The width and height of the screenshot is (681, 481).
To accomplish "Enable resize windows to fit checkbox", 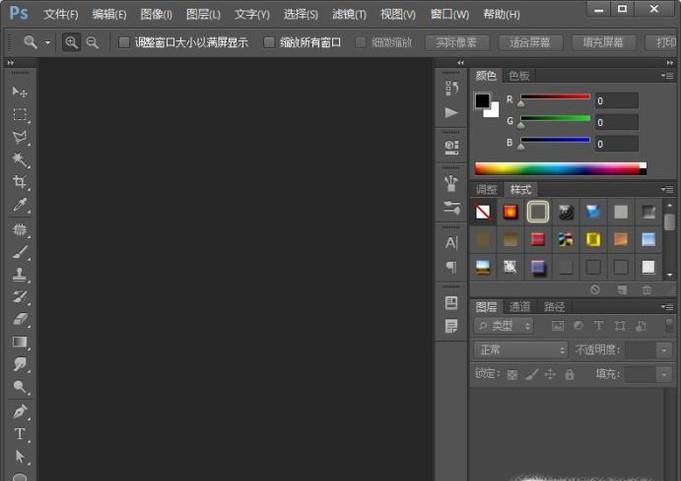I will (x=124, y=42).
